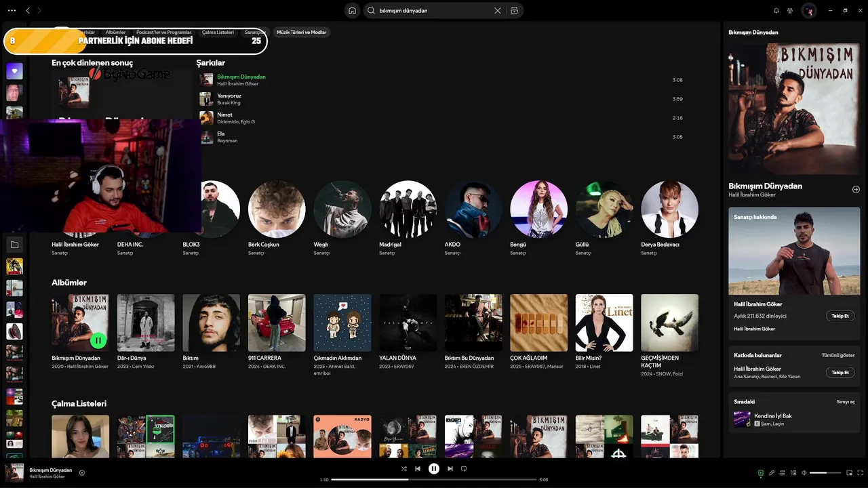Play next track Kendine İyi Bak
This screenshot has height=488, width=868.
(794, 420)
